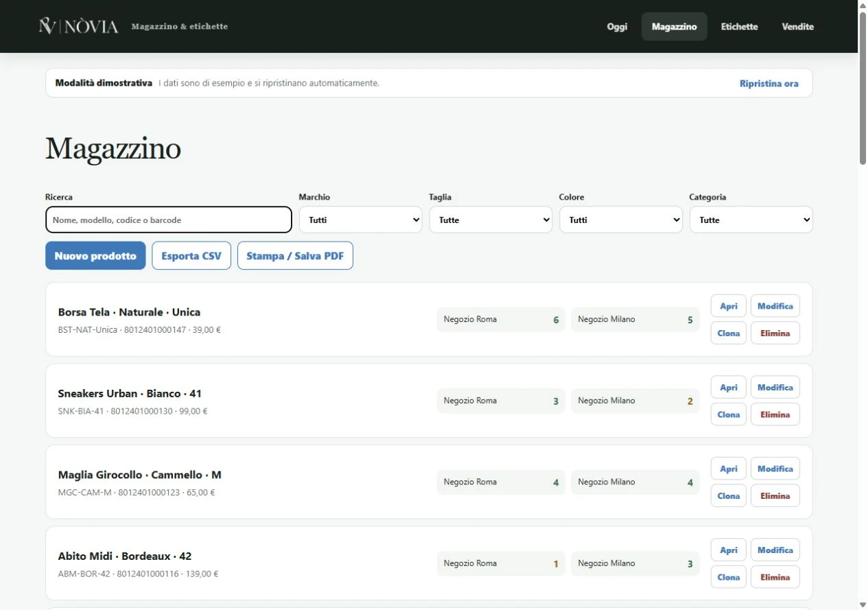The height and width of the screenshot is (610, 868).
Task: Click the scrollbar up arrow
Action: [863, 5]
